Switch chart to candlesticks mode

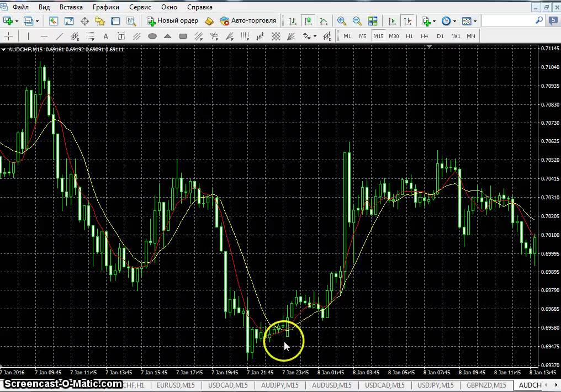308,21
